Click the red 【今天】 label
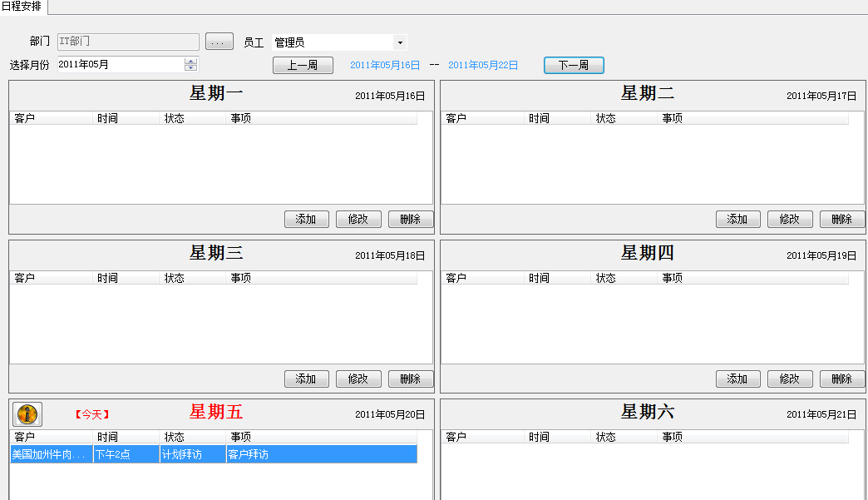 [x=92, y=414]
